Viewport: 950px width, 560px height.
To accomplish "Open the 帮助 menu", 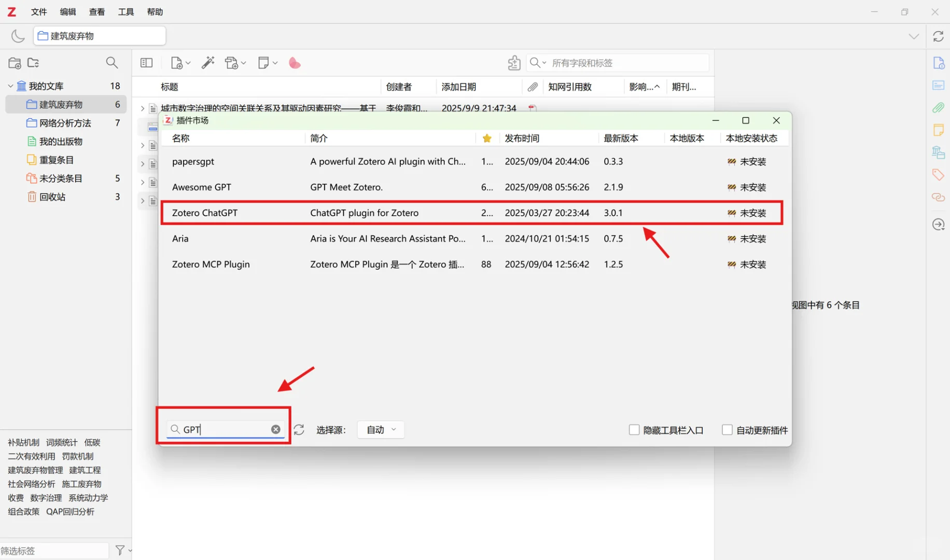I will tap(155, 11).
